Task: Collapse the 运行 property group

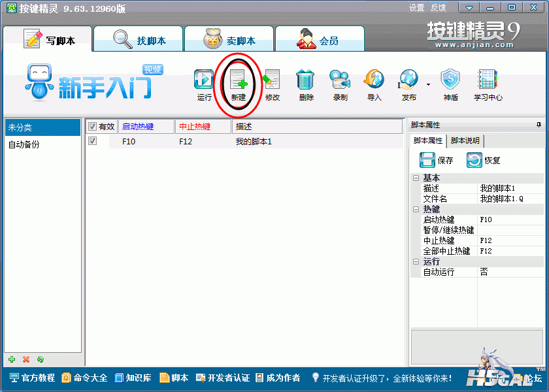Action: [x=416, y=262]
